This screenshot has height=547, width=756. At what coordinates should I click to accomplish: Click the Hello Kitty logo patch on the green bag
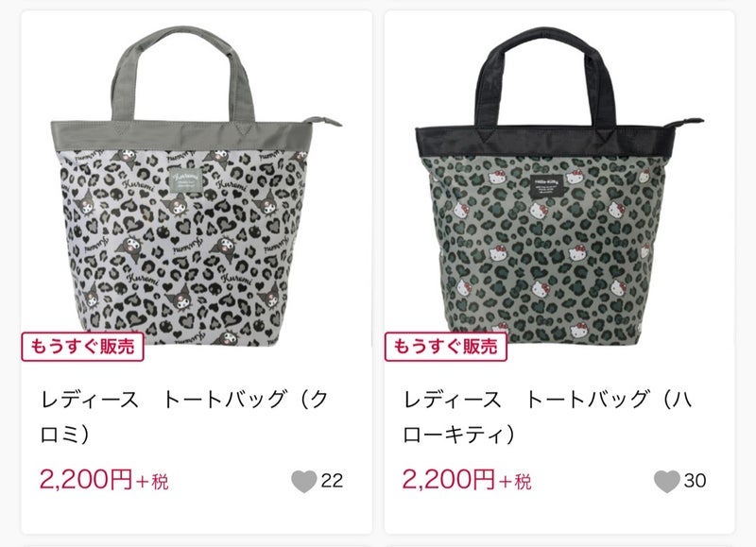[547, 187]
